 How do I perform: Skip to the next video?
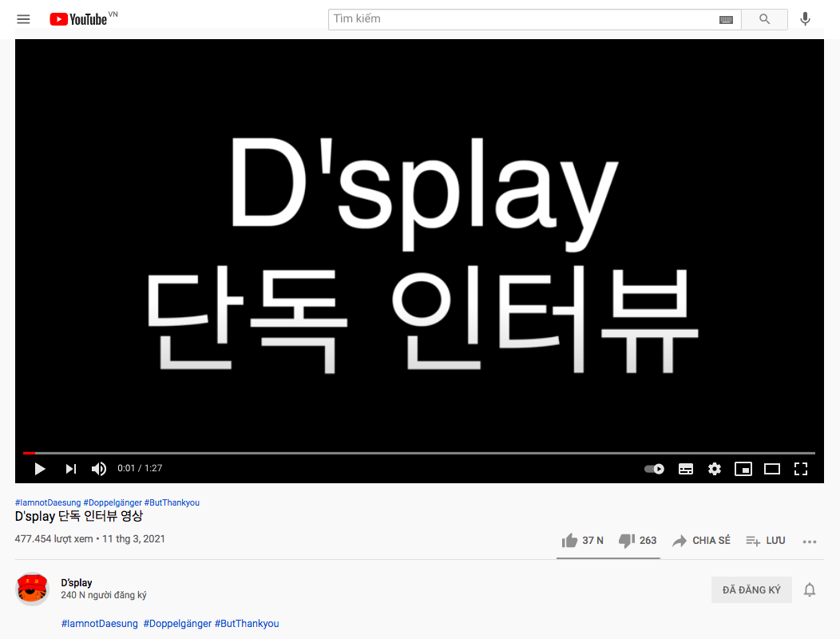point(71,469)
